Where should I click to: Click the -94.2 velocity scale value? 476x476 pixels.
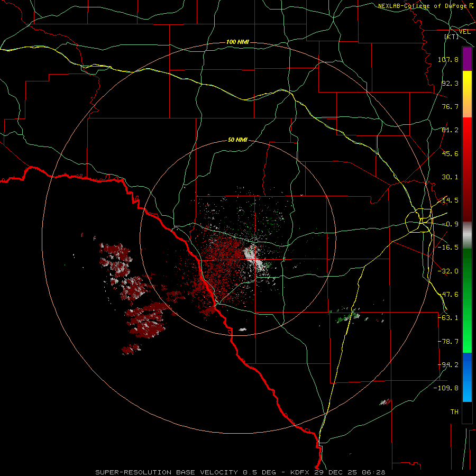[x=448, y=365]
